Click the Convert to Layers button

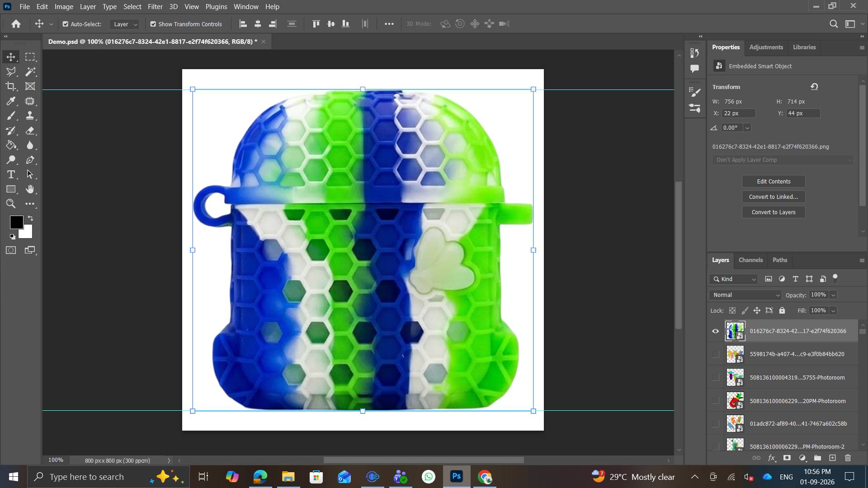pos(774,212)
